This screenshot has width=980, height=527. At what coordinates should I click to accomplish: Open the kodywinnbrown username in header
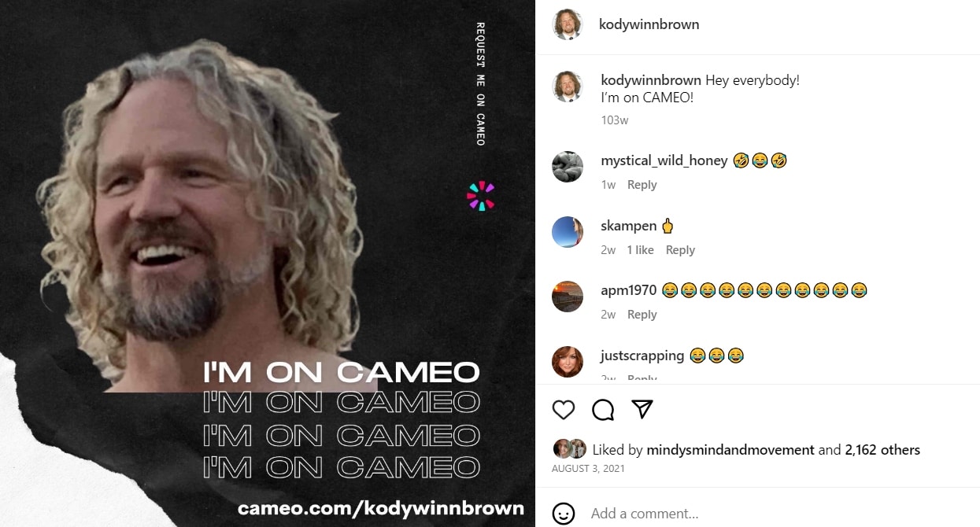pos(649,24)
